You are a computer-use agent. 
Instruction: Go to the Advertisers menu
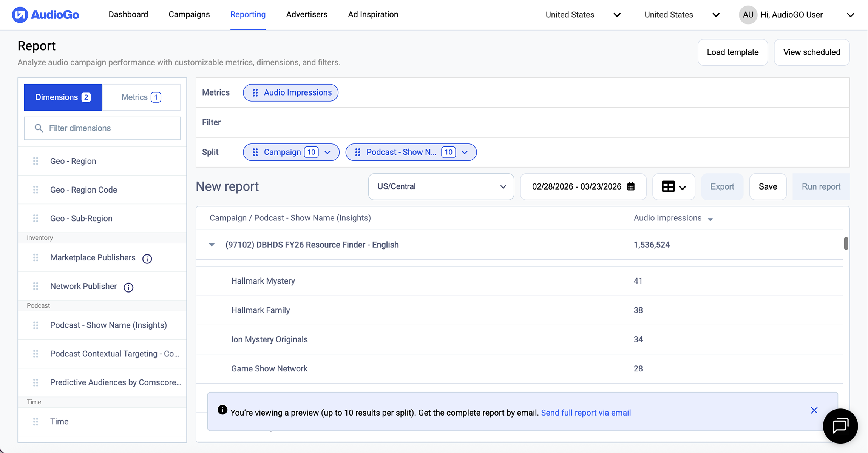[307, 14]
